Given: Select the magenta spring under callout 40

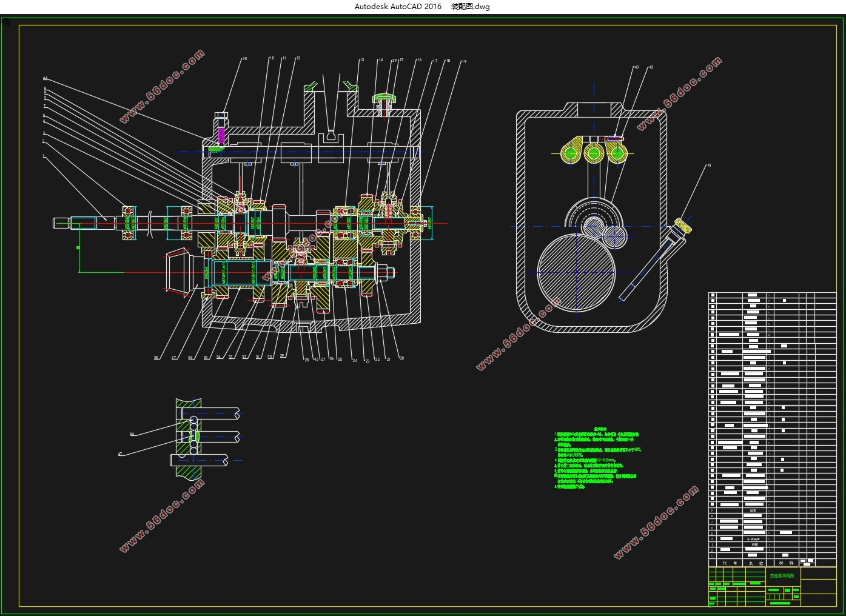Looking at the screenshot, I should (221, 135).
